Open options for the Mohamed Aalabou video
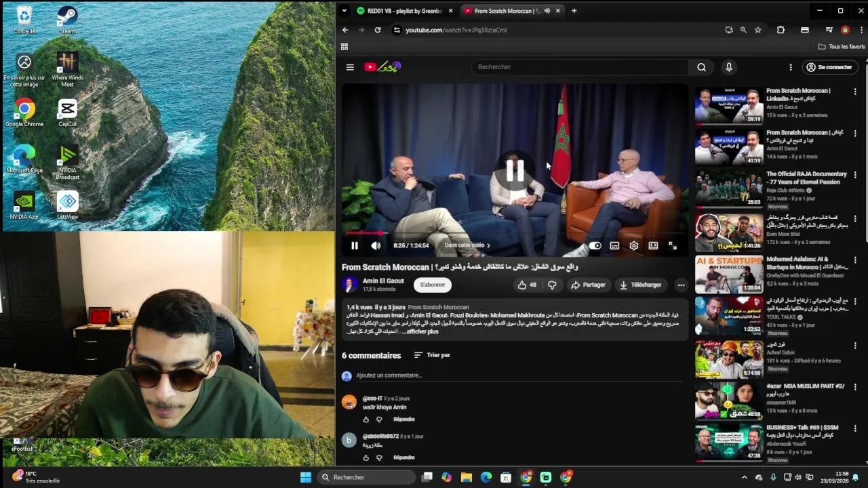Image resolution: width=868 pixels, height=488 pixels. coord(855,262)
